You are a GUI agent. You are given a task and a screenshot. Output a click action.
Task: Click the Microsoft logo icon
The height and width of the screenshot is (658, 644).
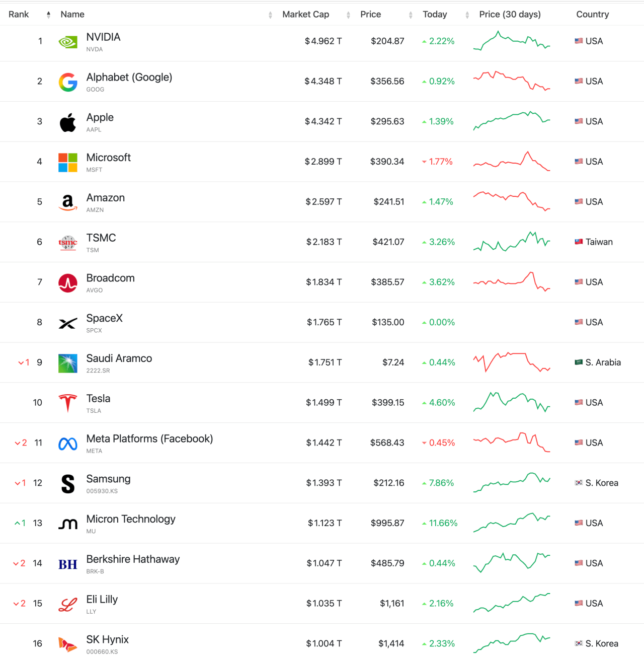(68, 163)
